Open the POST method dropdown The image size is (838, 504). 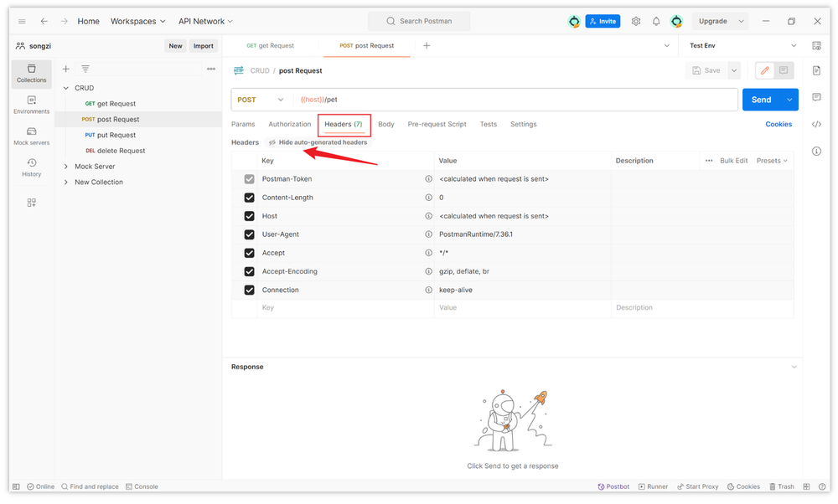pyautogui.click(x=261, y=100)
